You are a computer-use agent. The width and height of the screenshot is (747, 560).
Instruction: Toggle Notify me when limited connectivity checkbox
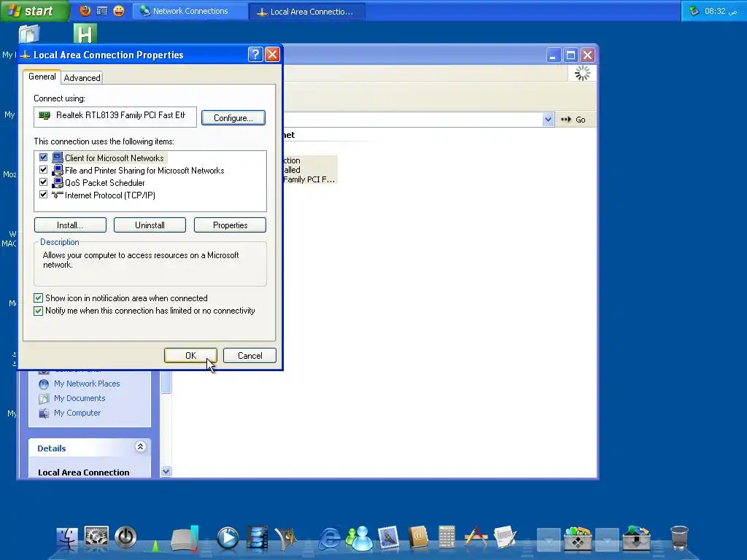click(x=38, y=311)
